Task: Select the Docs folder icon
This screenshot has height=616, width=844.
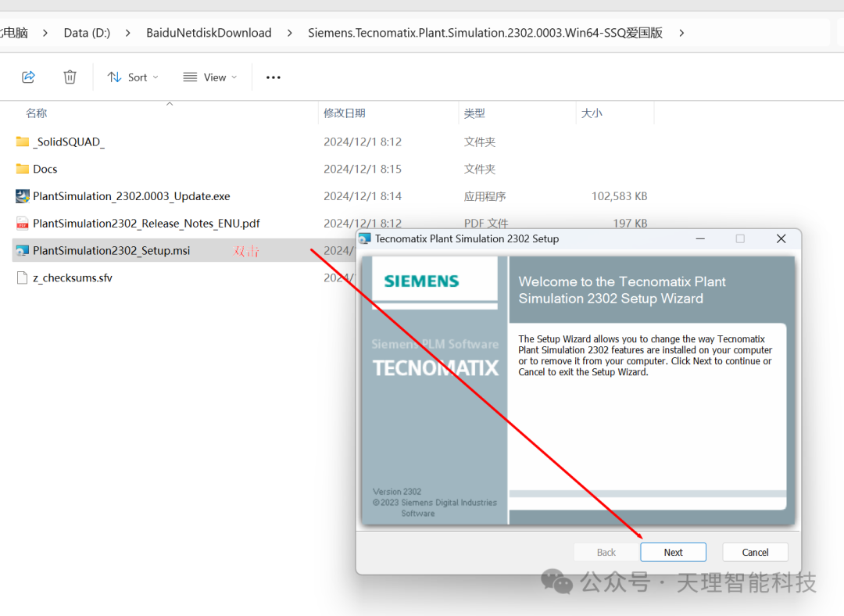Action: (22, 169)
